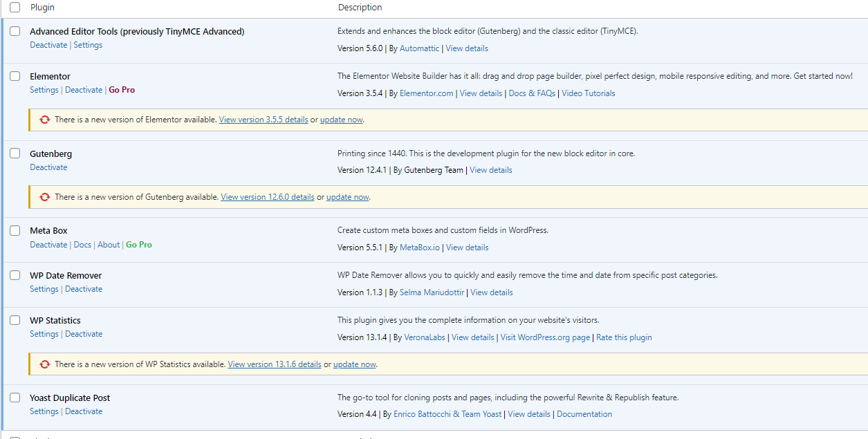The image size is (868, 439).
Task: Open Meta Box Docs link
Action: (x=82, y=245)
